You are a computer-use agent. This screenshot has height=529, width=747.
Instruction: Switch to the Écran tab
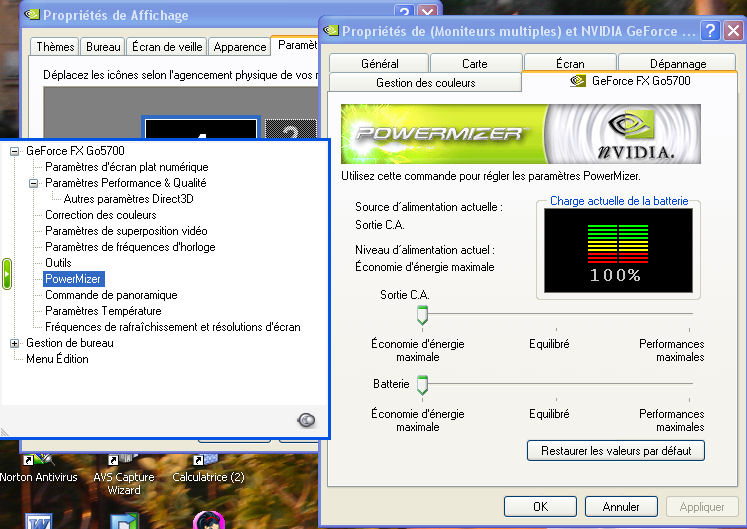570,64
